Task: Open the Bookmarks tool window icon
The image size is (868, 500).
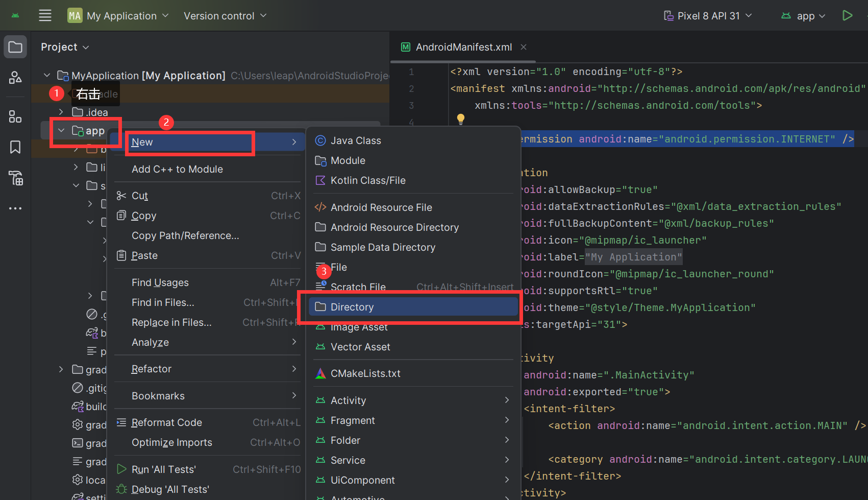Action: click(15, 147)
